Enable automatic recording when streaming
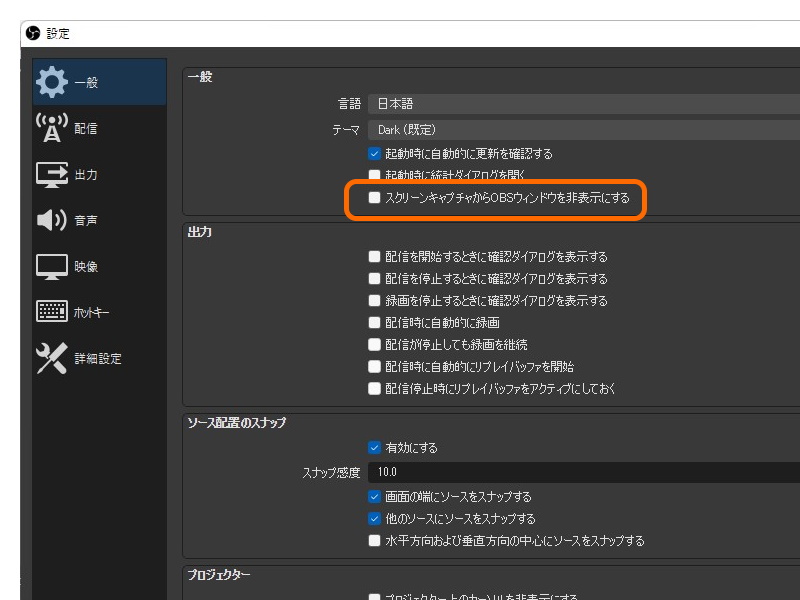 pyautogui.click(x=375, y=322)
